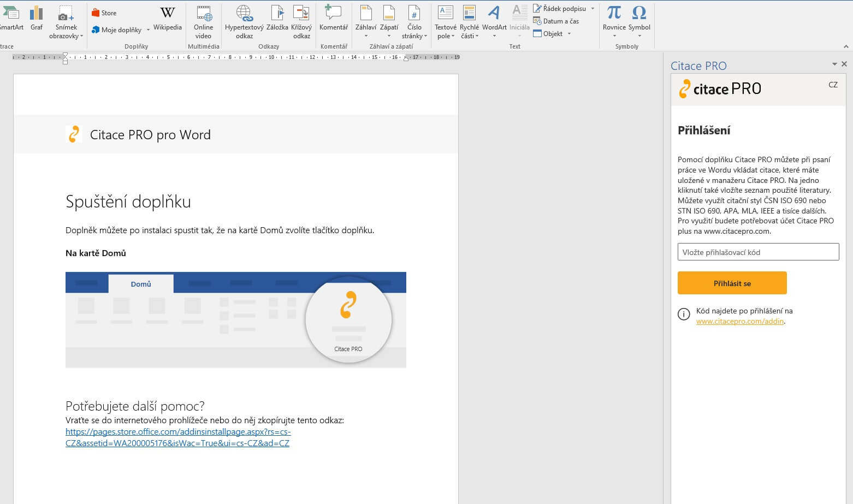853x504 pixels.
Task: Follow the pages.store.office.com add-in install link
Action: [x=178, y=437]
